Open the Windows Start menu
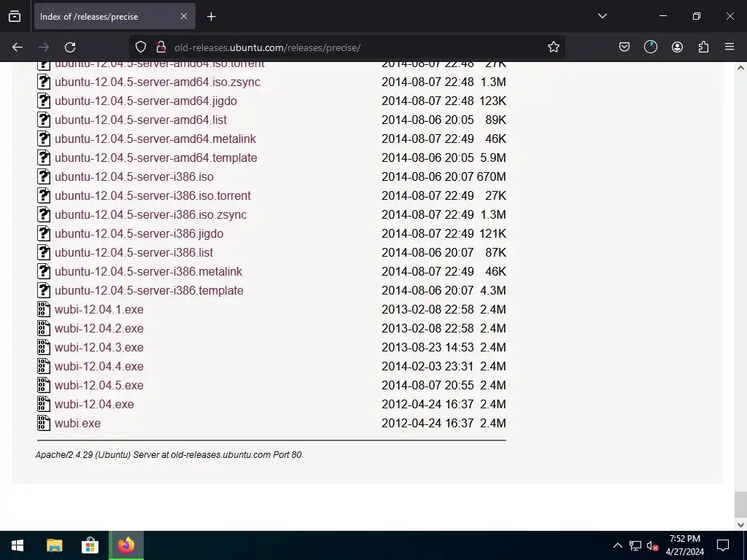Screen dimensions: 747x560 [18, 545]
